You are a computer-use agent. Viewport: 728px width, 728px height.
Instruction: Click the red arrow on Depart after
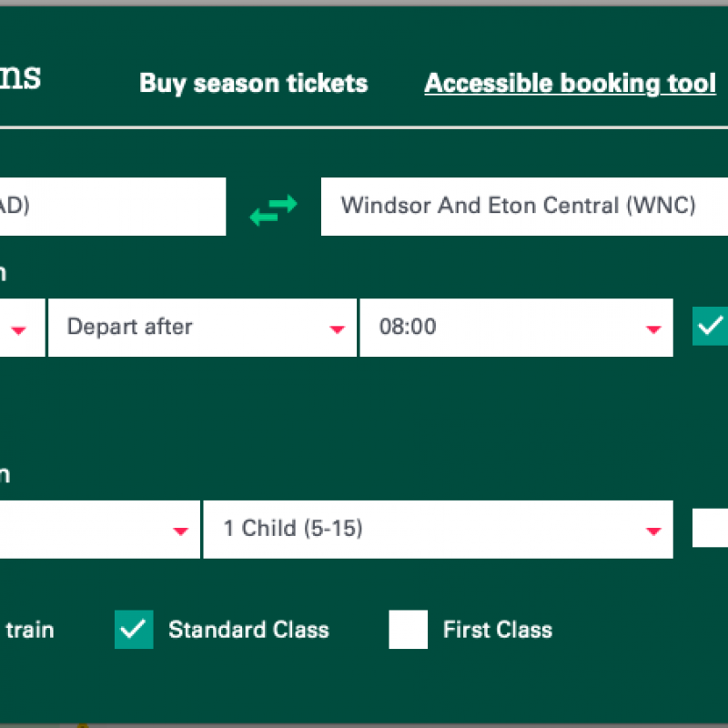[337, 329]
